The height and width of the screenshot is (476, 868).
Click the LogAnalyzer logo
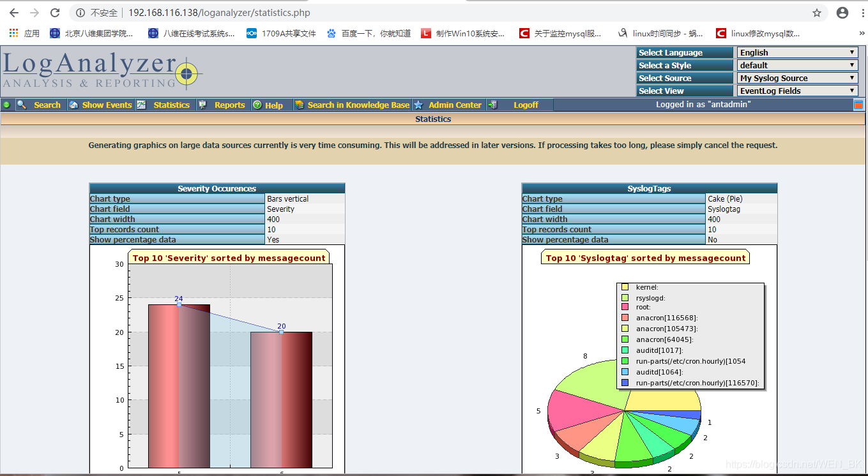[x=103, y=71]
